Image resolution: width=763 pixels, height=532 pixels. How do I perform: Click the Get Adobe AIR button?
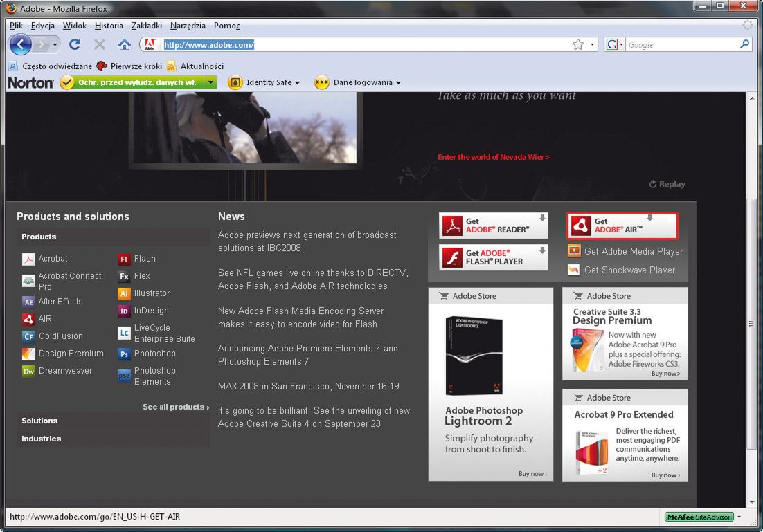622,226
